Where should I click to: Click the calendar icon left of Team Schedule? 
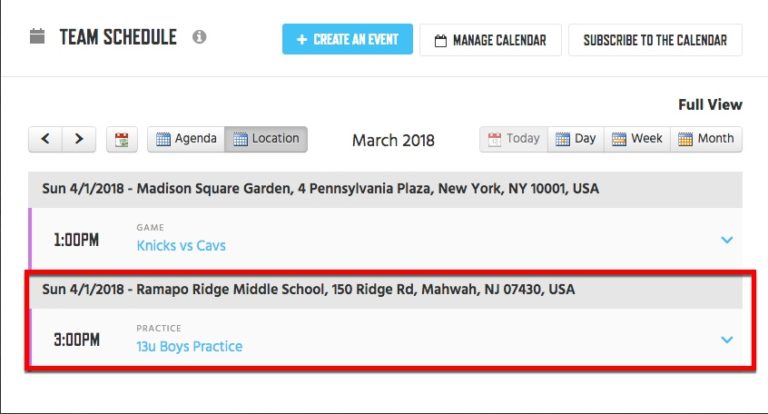[37, 36]
